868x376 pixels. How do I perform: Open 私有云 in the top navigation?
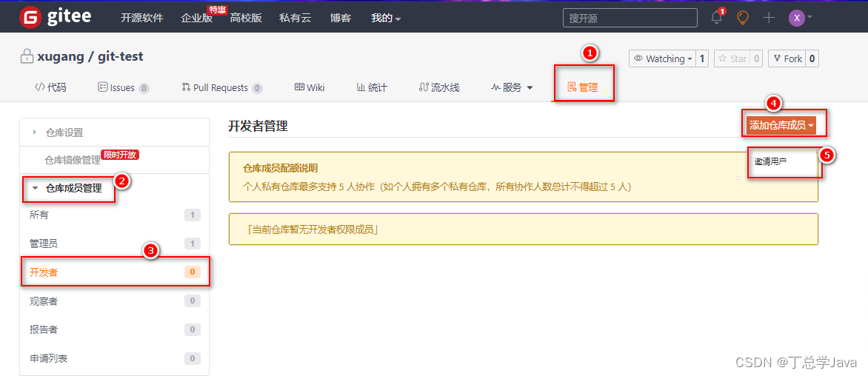point(295,18)
